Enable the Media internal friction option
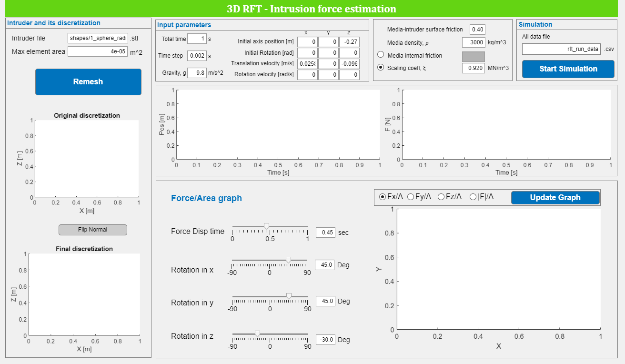 click(381, 55)
